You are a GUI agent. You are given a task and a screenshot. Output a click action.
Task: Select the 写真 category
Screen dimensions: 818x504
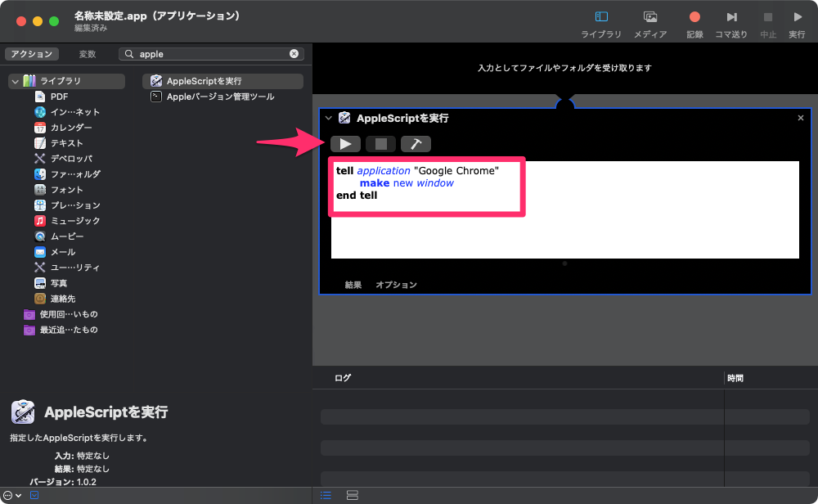51,283
